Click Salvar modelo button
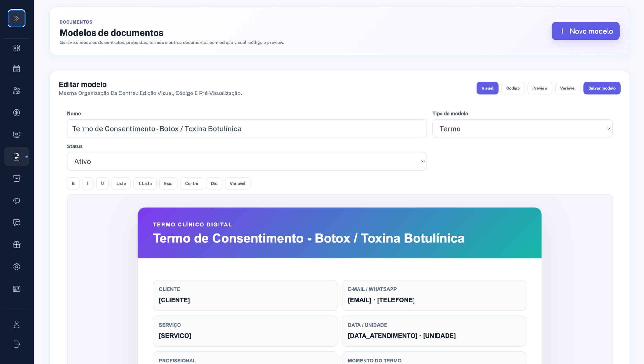 pos(602,88)
